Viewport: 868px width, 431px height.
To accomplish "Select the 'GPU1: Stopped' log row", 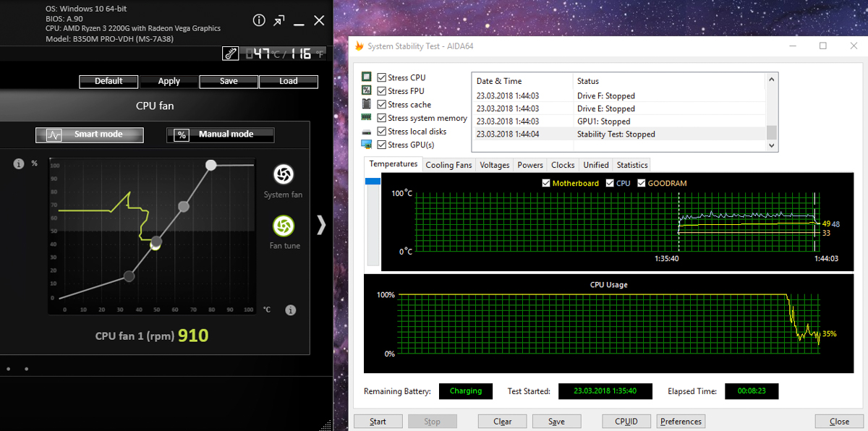I will pos(619,121).
